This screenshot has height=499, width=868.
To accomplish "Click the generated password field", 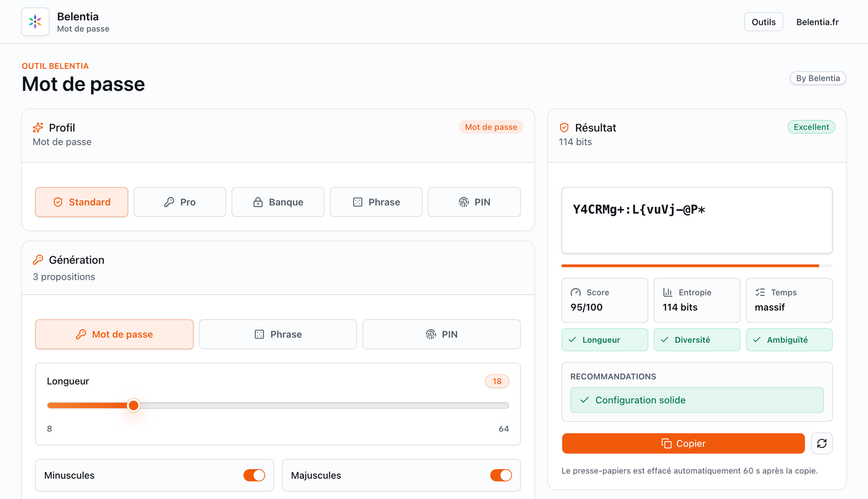I will (x=697, y=220).
